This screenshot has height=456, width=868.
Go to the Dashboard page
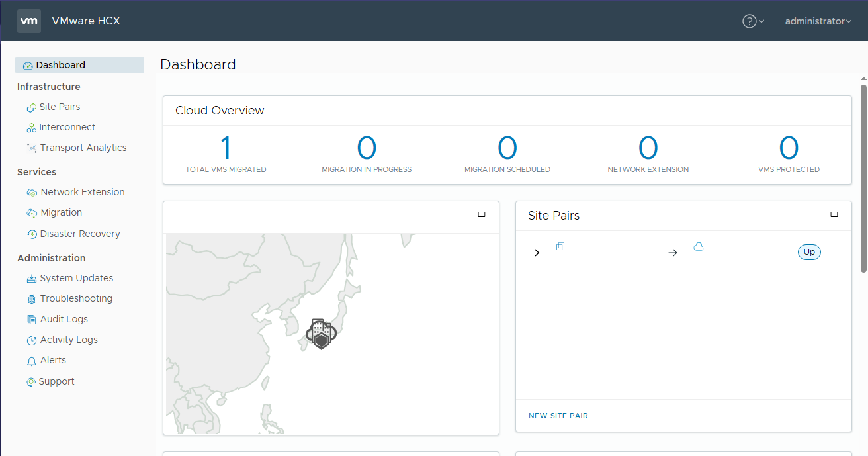click(x=79, y=65)
